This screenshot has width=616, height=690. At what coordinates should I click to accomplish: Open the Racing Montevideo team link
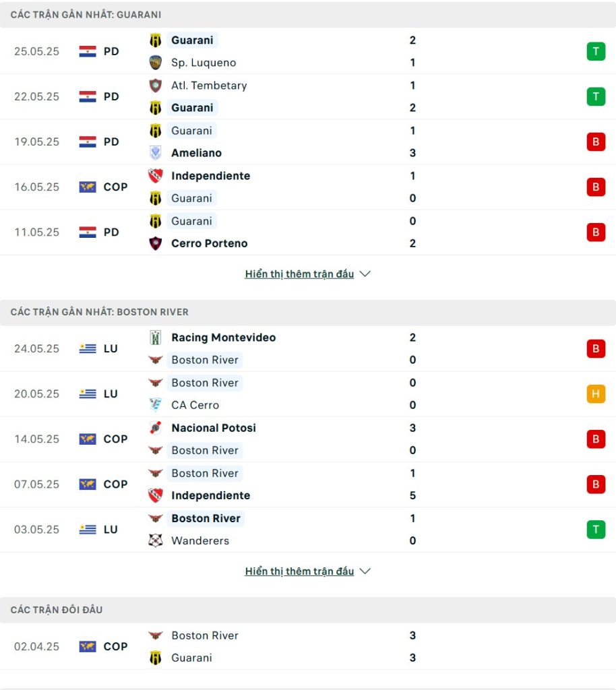[224, 338]
